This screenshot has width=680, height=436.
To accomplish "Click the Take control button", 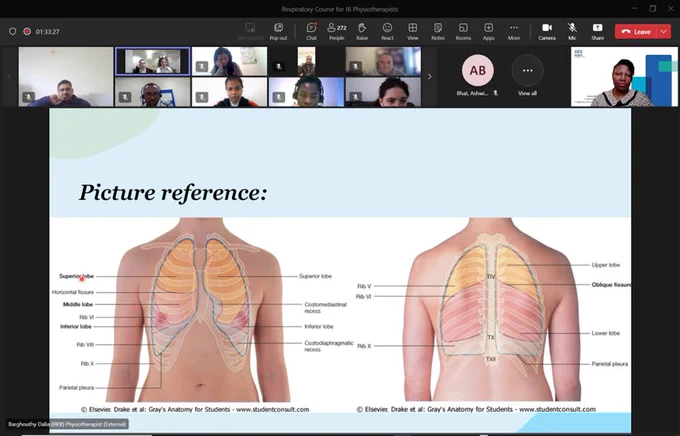I will pos(250,31).
